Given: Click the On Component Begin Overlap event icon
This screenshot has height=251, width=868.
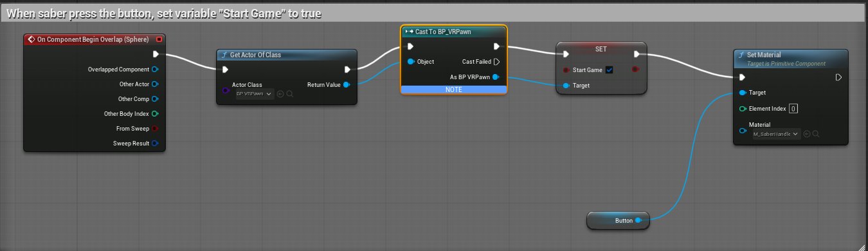Looking at the screenshot, I should 31,39.
